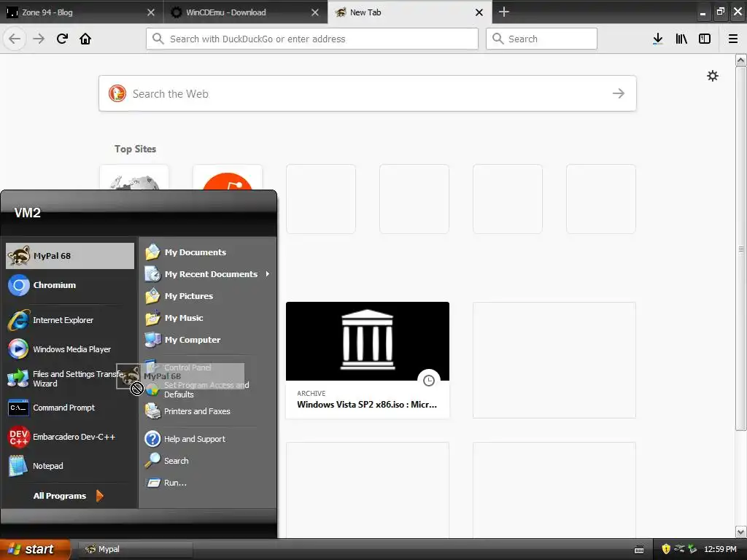The image size is (747, 560).
Task: Open Help and Support
Action: coord(208,438)
